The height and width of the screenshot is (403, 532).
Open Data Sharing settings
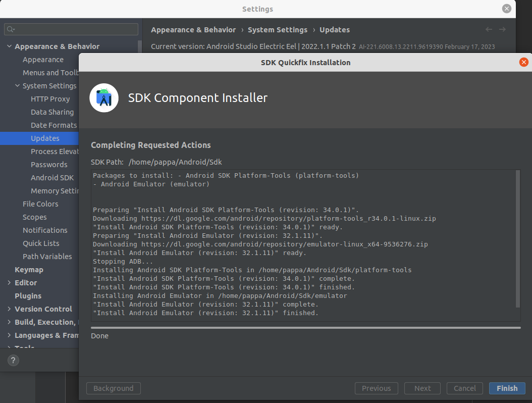tap(52, 112)
